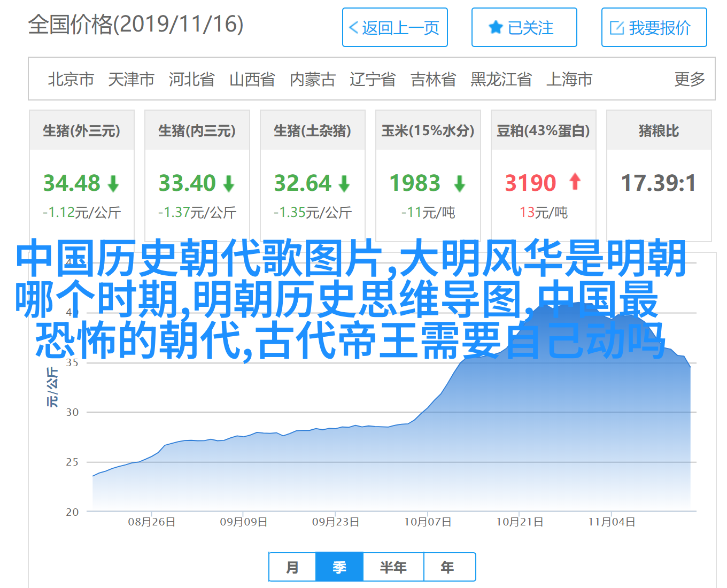Click the 1983 corn price value
Image resolution: width=727 pixels, height=588 pixels.
pyautogui.click(x=415, y=183)
